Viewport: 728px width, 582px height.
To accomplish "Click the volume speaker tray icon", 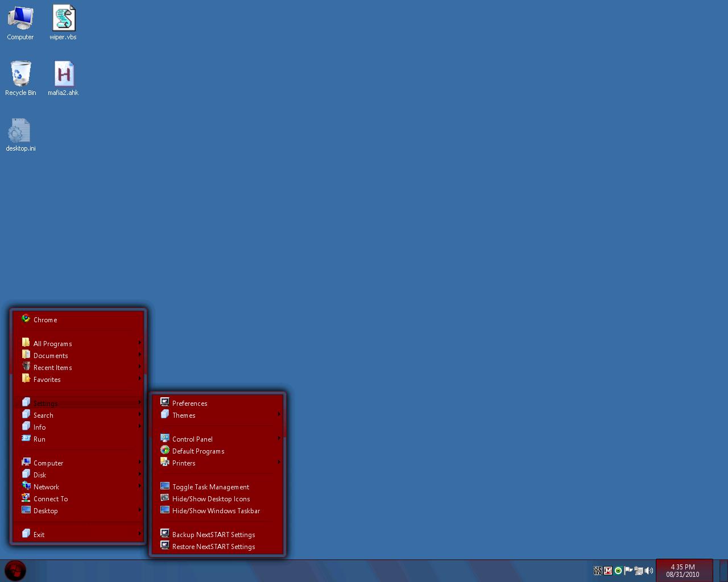I will point(649,571).
